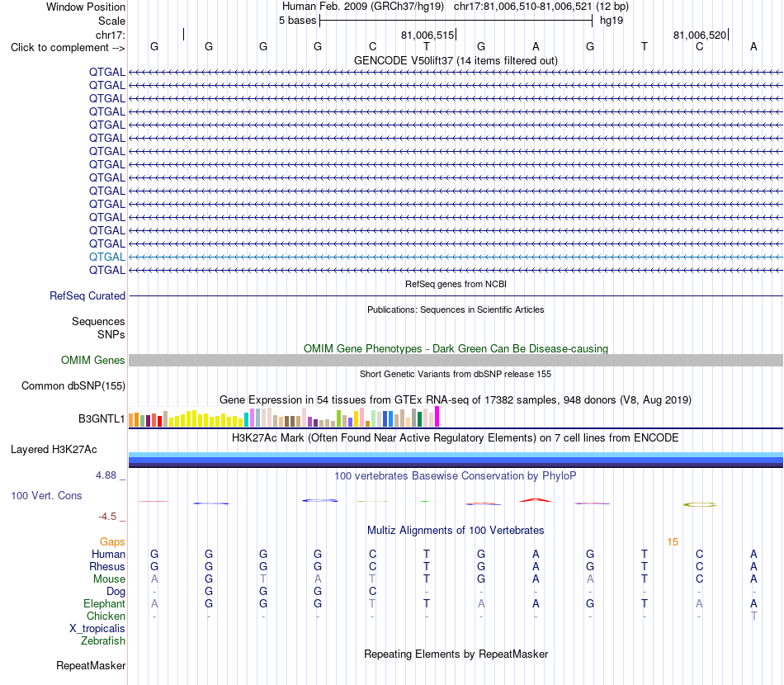
Task: Click the lone 'T' base in Chicken row
Action: (754, 616)
